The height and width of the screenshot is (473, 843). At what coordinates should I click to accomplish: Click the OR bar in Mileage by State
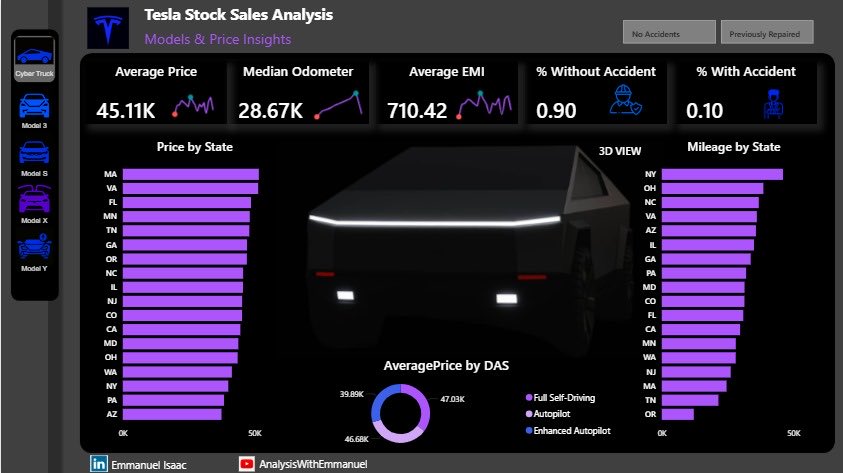click(x=678, y=414)
